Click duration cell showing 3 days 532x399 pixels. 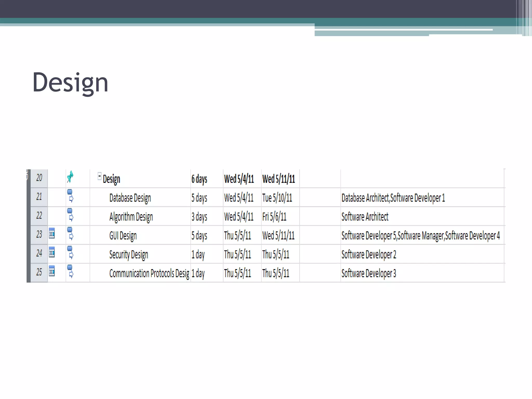click(x=199, y=217)
